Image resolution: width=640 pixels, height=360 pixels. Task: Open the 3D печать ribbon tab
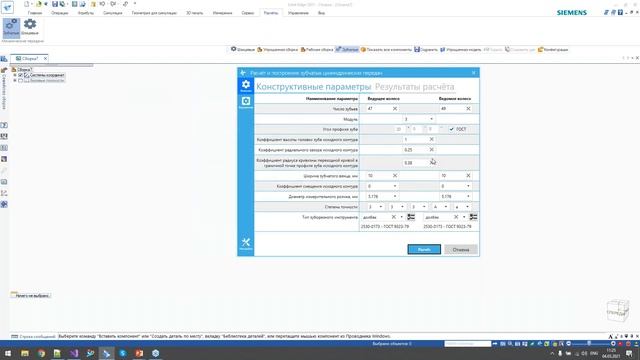coord(195,13)
